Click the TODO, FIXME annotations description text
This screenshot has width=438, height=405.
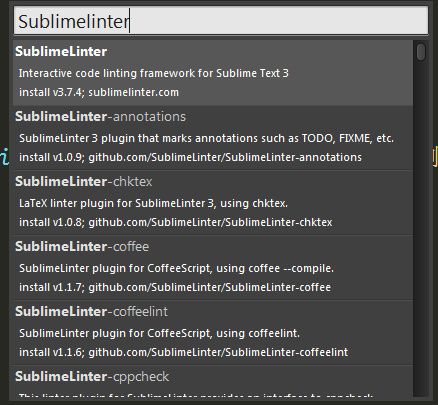tap(206, 138)
